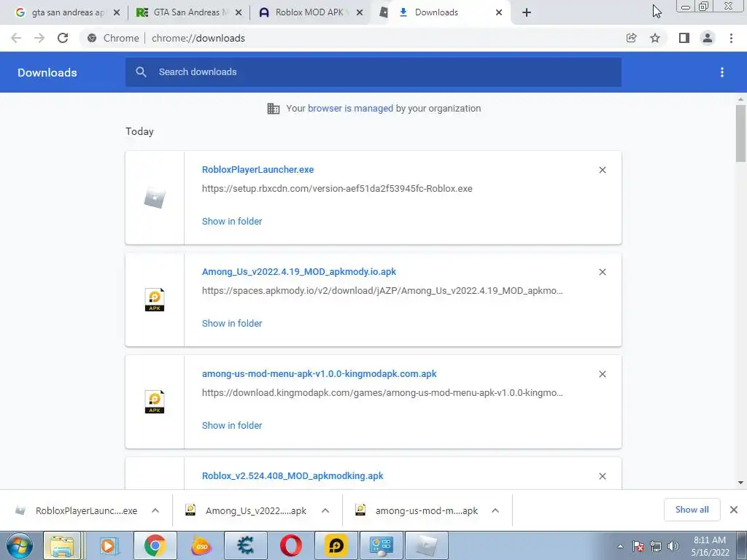Click the search magnifier icon in downloads
This screenshot has width=747, height=560.
point(141,72)
